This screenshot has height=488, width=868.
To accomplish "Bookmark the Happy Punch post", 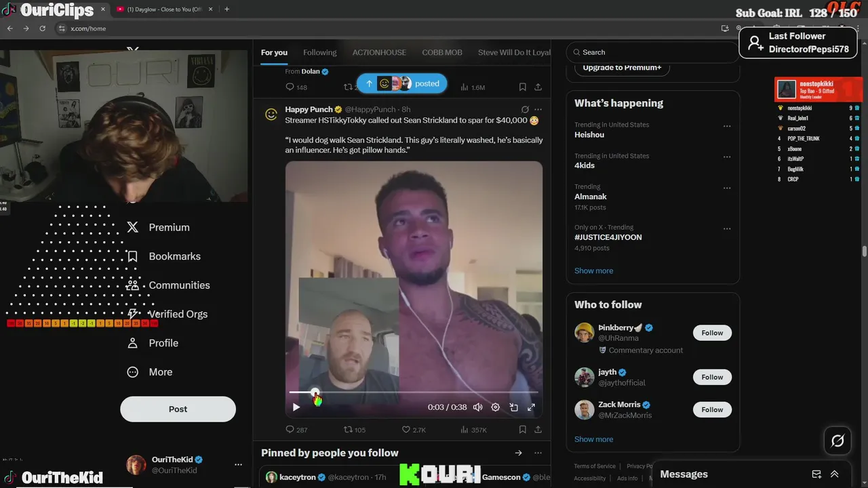I will (522, 430).
